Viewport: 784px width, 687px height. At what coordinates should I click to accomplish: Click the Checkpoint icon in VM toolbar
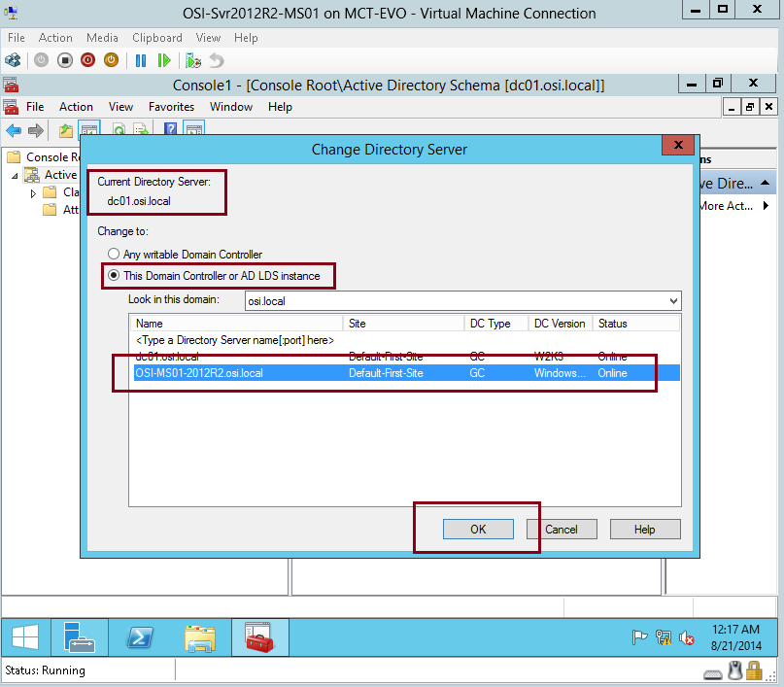coord(193,60)
